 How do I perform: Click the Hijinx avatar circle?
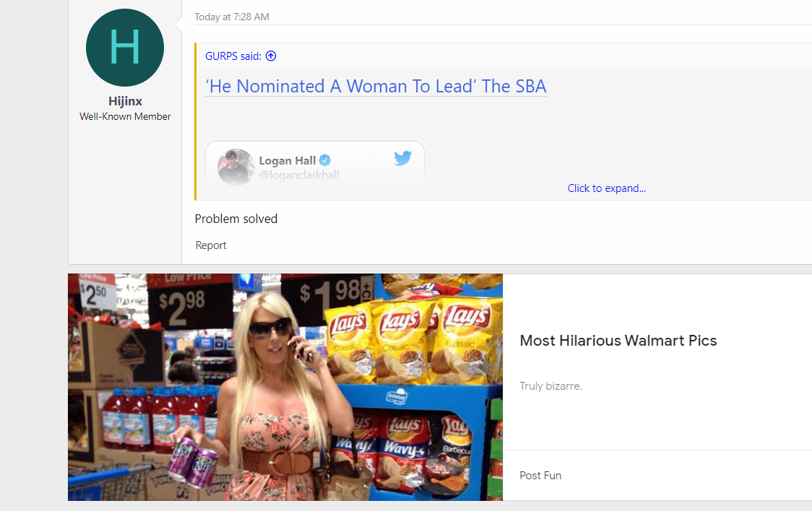point(125,48)
